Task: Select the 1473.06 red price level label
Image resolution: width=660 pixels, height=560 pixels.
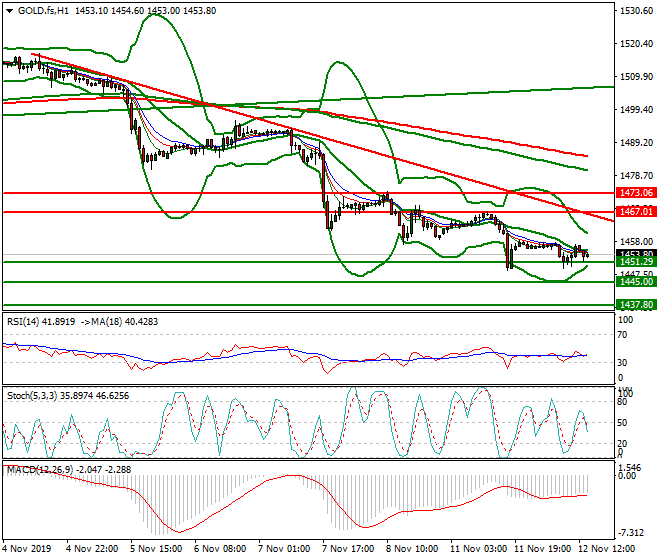Action: (x=636, y=193)
